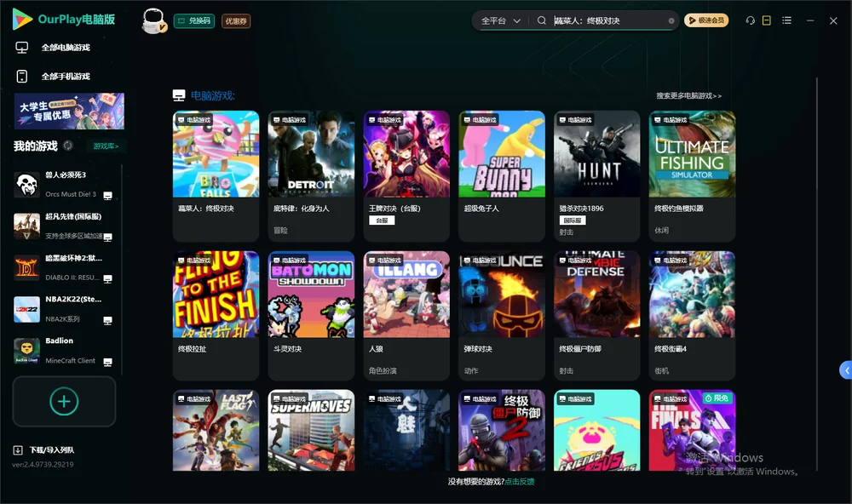The height and width of the screenshot is (504, 852).
Task: Click the 超凡先锋(国际服) game icon
Action: 26,226
